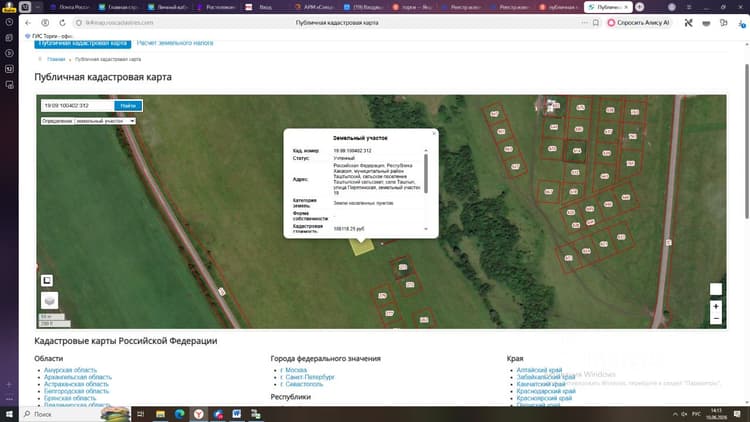Click the Найти search button
Image resolution: width=750 pixels, height=422 pixels.
(128, 106)
